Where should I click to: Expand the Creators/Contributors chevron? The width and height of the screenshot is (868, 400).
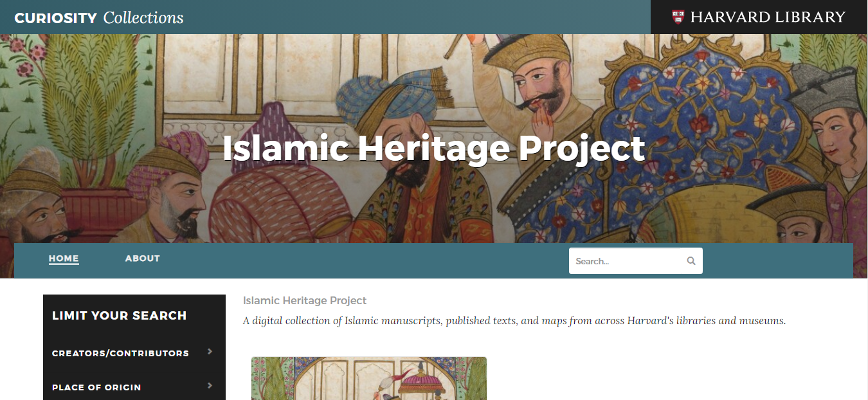pyautogui.click(x=210, y=352)
